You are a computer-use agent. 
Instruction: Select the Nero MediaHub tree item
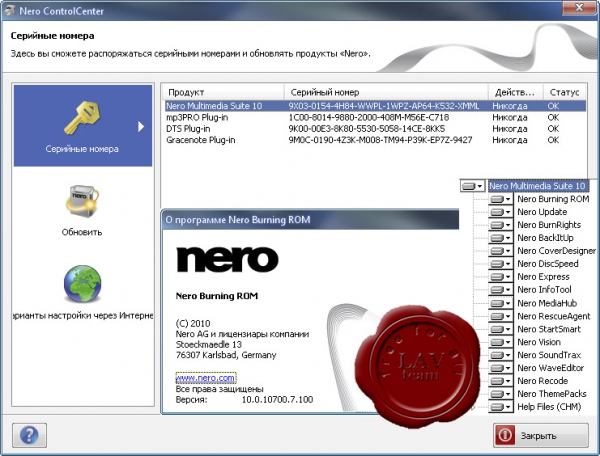[x=547, y=304]
